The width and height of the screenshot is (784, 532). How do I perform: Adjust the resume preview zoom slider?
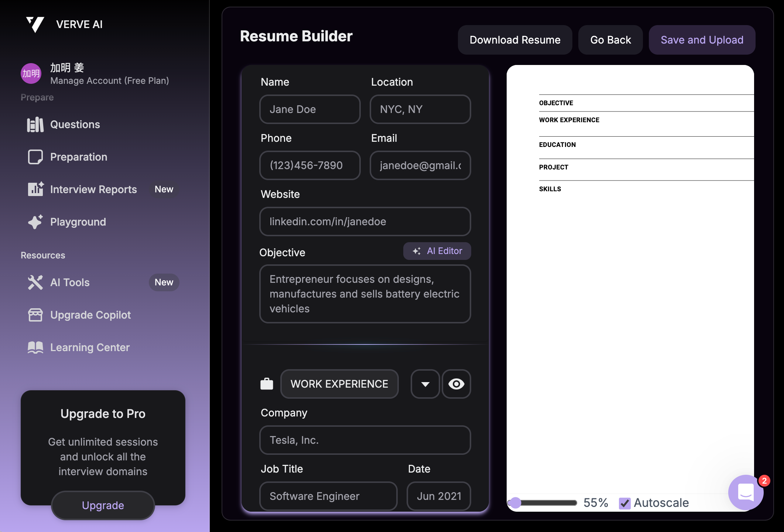(516, 503)
